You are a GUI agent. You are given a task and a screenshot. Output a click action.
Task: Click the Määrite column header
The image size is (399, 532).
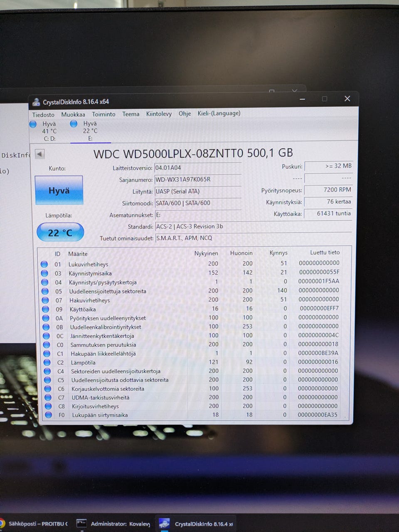pyautogui.click(x=78, y=254)
